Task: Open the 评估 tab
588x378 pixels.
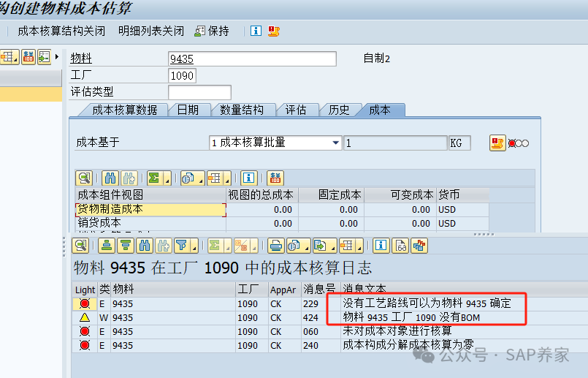Action: pyautogui.click(x=296, y=110)
